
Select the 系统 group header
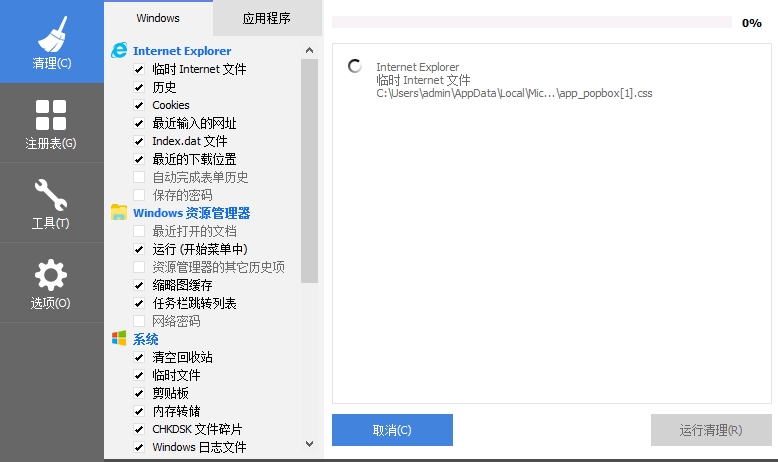[145, 339]
